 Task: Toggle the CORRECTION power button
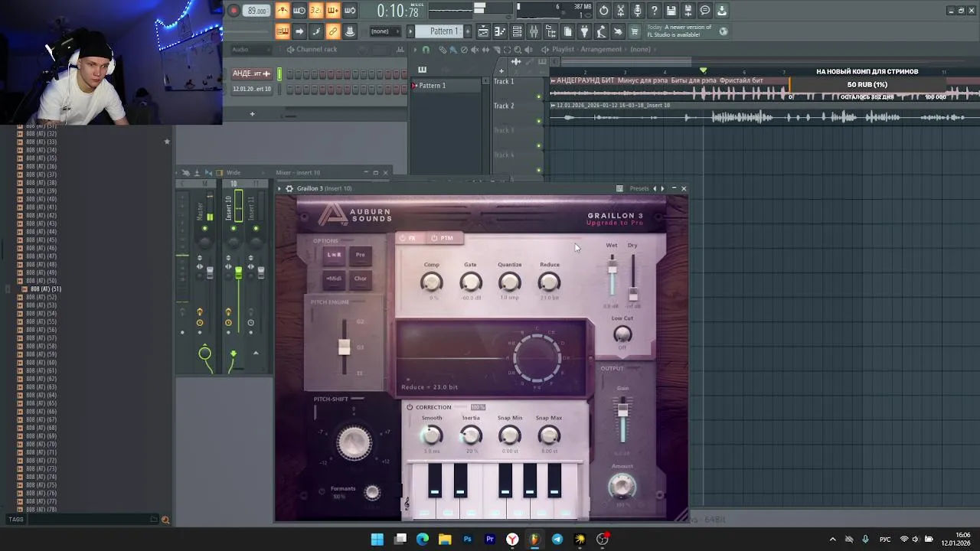pyautogui.click(x=410, y=407)
